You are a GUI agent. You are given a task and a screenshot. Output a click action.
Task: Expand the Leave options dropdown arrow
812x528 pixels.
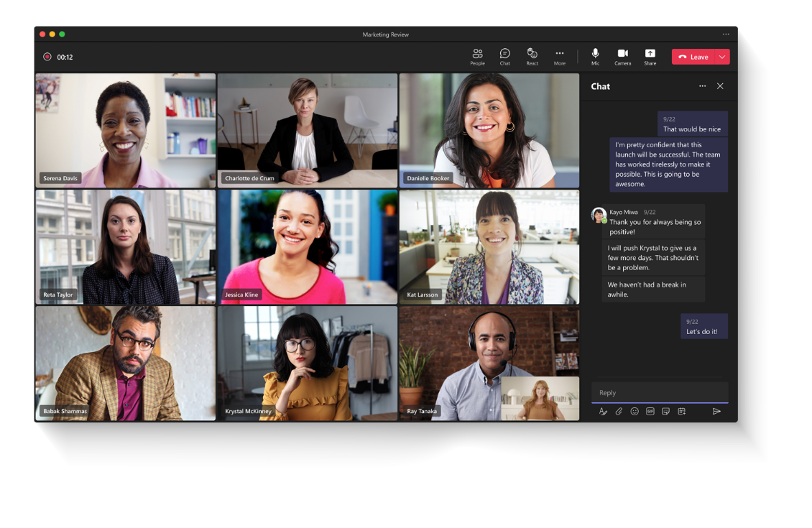tap(722, 57)
